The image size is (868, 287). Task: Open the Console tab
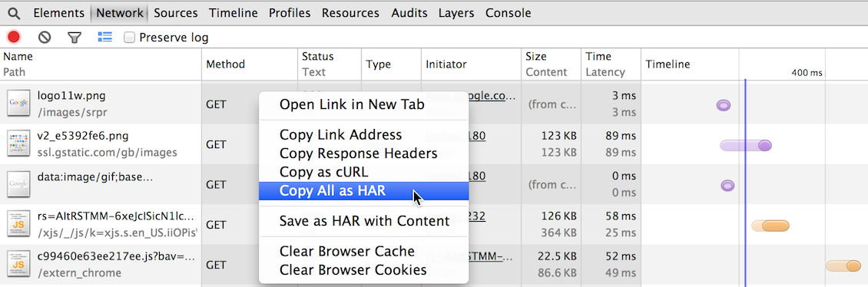pyautogui.click(x=509, y=13)
